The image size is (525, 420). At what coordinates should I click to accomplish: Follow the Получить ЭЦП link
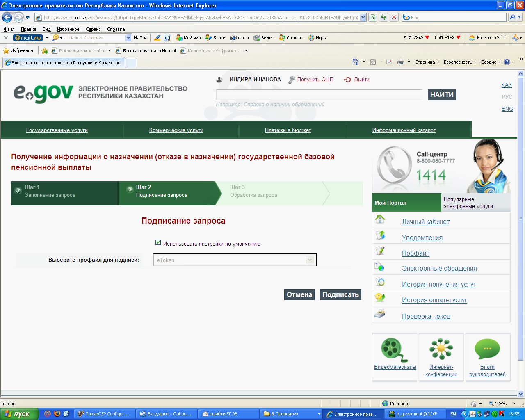point(315,79)
